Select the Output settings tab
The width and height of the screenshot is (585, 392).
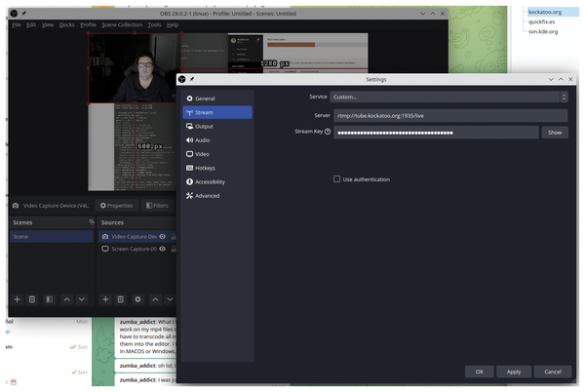pyautogui.click(x=204, y=126)
